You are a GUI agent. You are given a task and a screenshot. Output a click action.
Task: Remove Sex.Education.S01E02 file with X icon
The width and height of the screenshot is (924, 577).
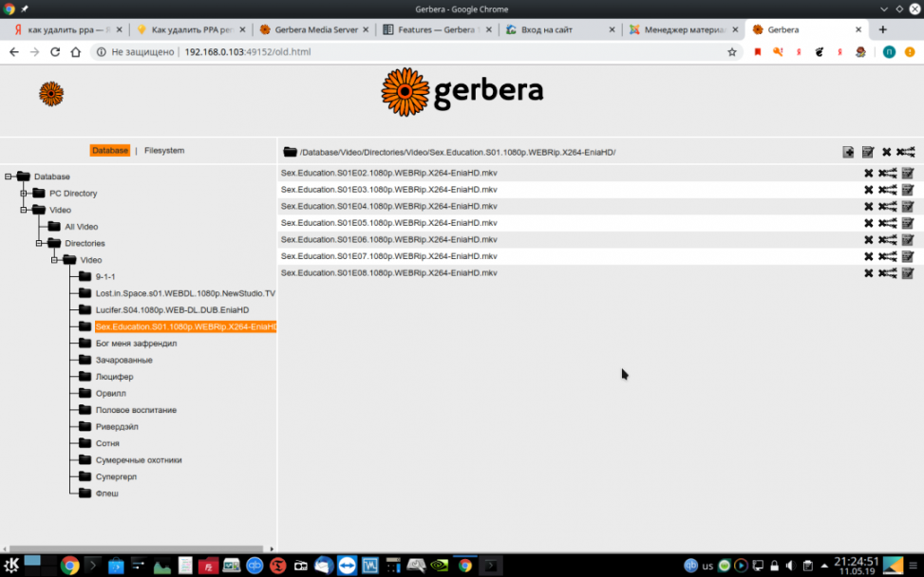868,173
